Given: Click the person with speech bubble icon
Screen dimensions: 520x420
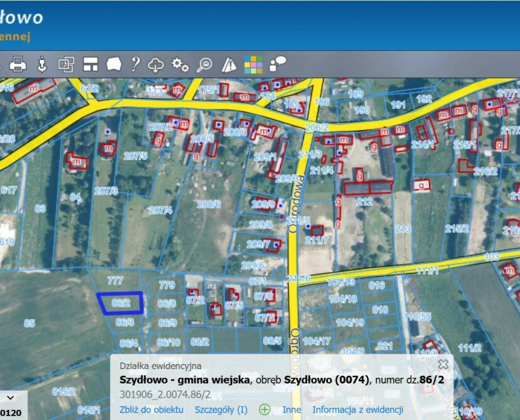Looking at the screenshot, I should pos(277,64).
